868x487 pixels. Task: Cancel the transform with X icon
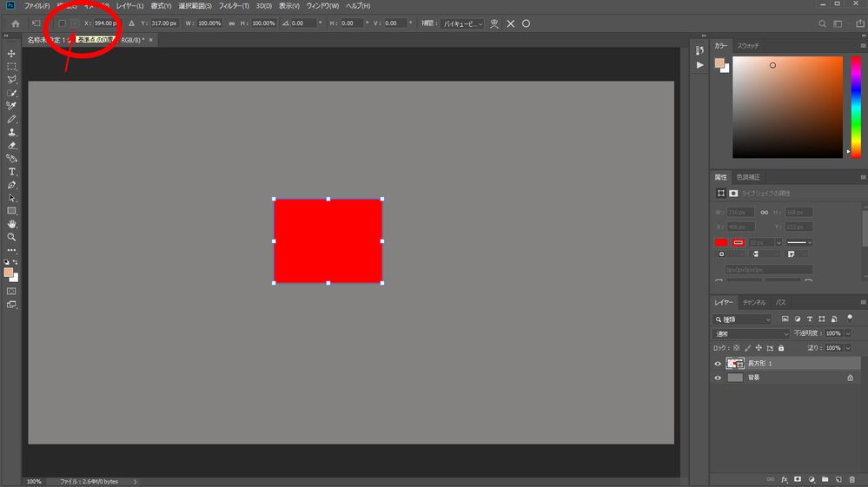(x=510, y=23)
